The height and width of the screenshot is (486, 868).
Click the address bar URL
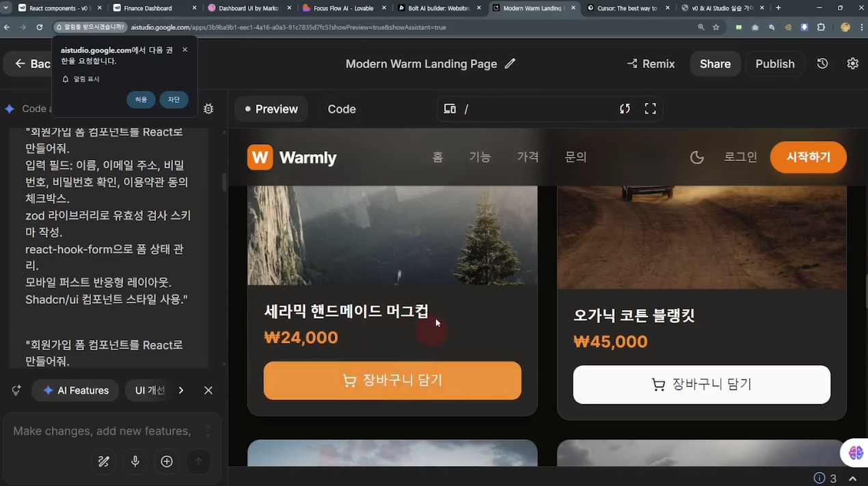click(288, 27)
